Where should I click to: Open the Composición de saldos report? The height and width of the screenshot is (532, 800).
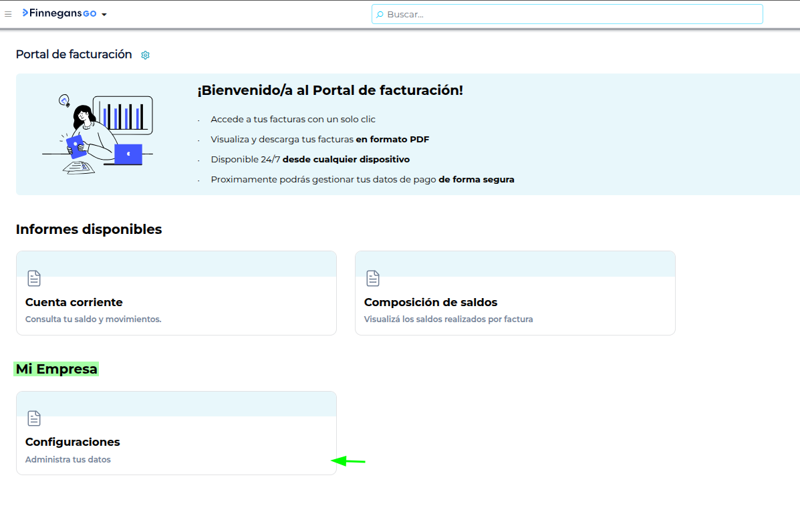(x=430, y=302)
